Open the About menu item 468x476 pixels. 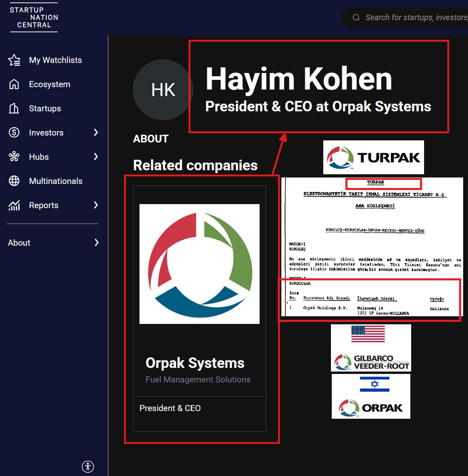[19, 242]
